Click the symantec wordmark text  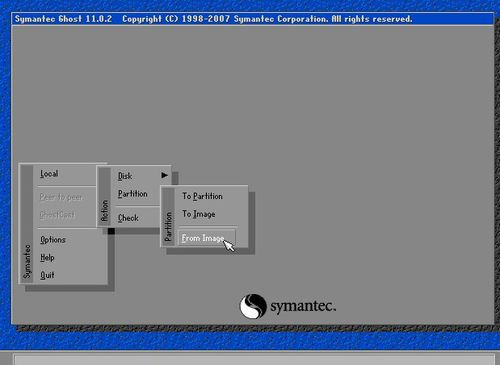pyautogui.click(x=303, y=306)
